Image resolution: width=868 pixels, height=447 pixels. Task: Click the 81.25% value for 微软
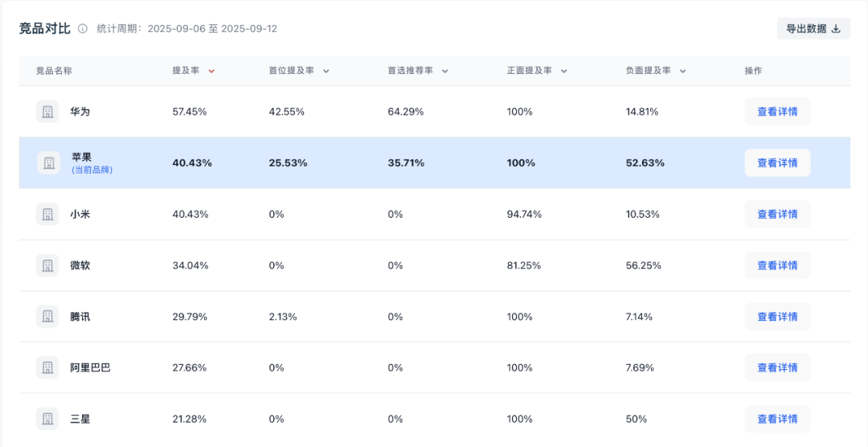tap(524, 265)
